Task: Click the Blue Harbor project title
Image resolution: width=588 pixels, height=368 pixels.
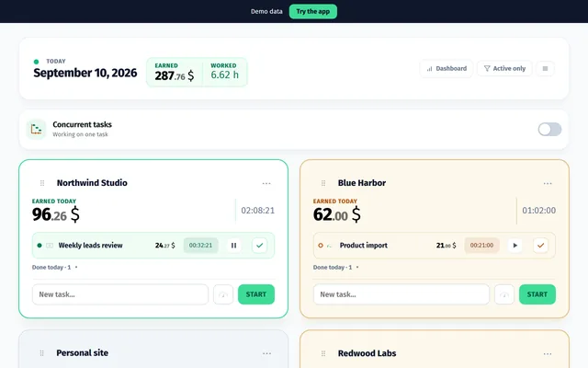Action: 362,183
